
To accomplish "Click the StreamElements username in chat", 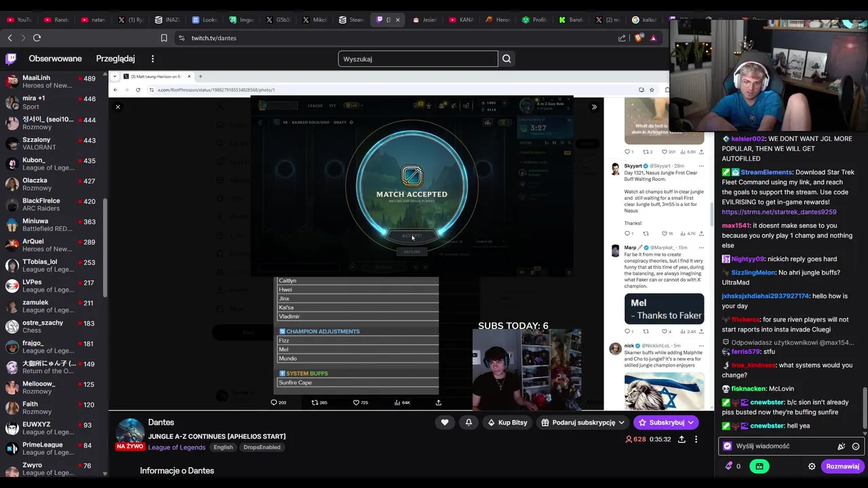I will pos(766,172).
